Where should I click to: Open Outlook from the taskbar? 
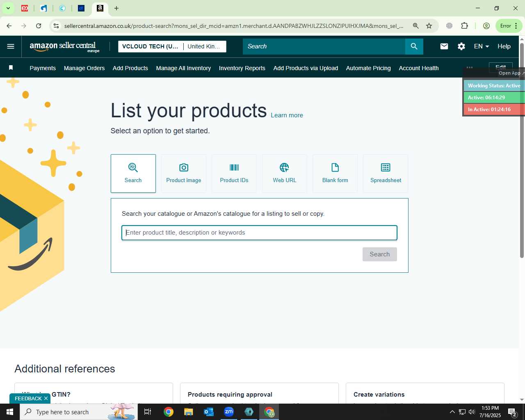[x=209, y=412]
